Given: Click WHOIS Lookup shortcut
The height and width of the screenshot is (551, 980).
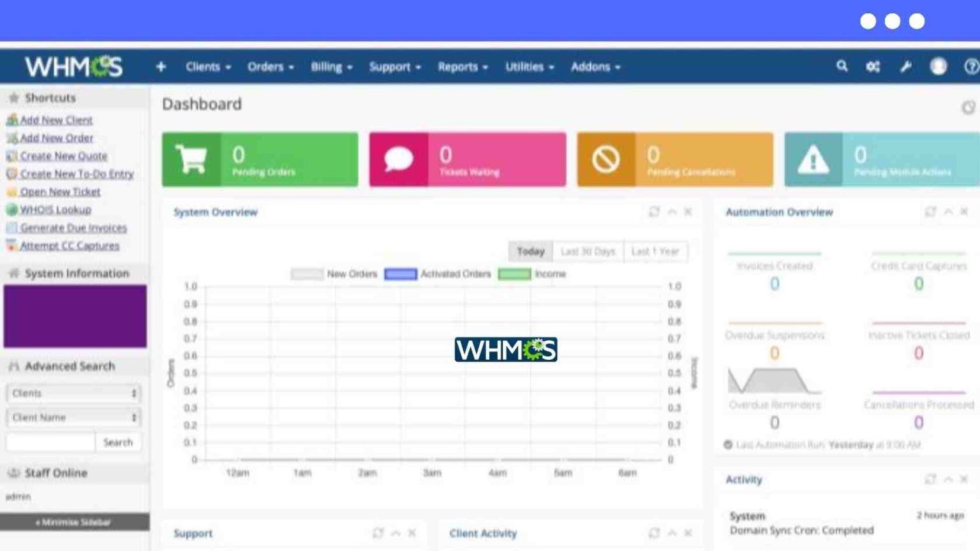Looking at the screenshot, I should tap(56, 209).
